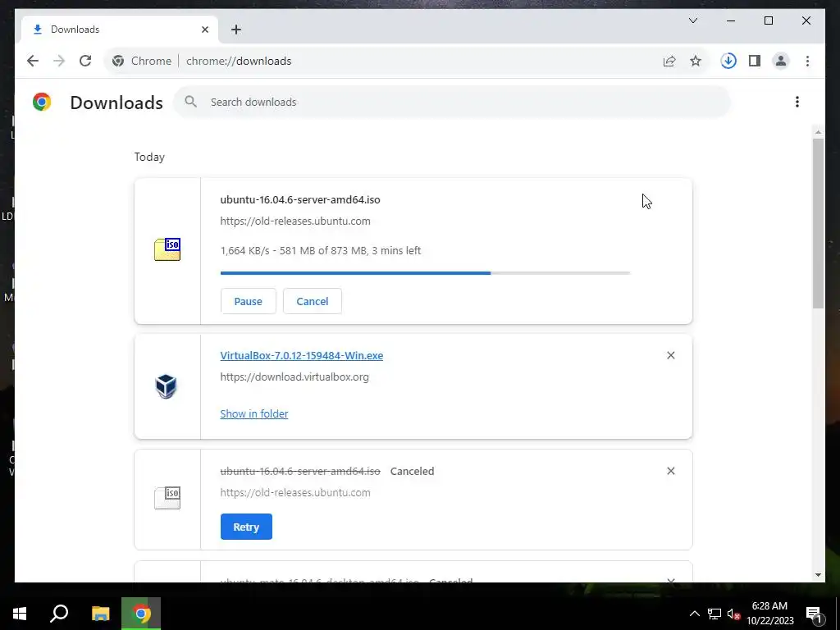Image resolution: width=840 pixels, height=630 pixels.
Task: Click the scrollbar down arrow
Action: coord(818,575)
